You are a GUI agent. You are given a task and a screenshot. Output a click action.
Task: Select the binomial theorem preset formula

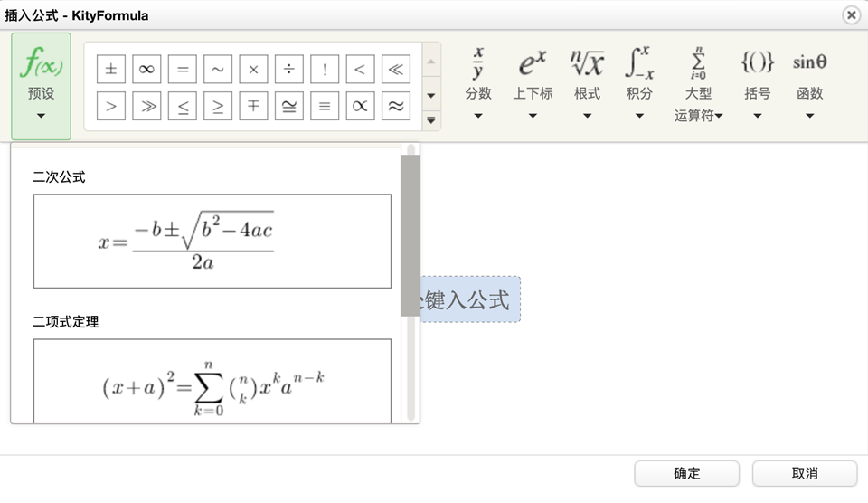tap(212, 382)
